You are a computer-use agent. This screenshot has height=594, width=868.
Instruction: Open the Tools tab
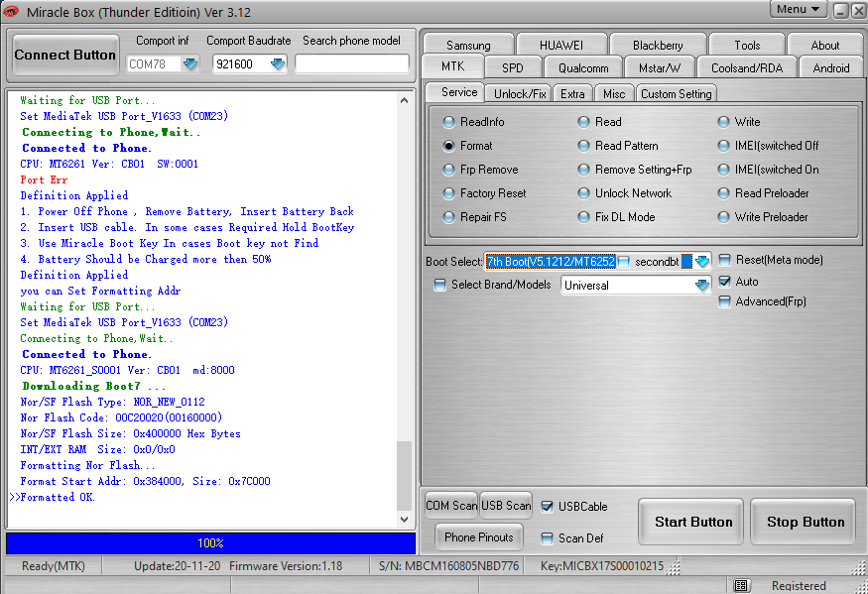pyautogui.click(x=747, y=46)
